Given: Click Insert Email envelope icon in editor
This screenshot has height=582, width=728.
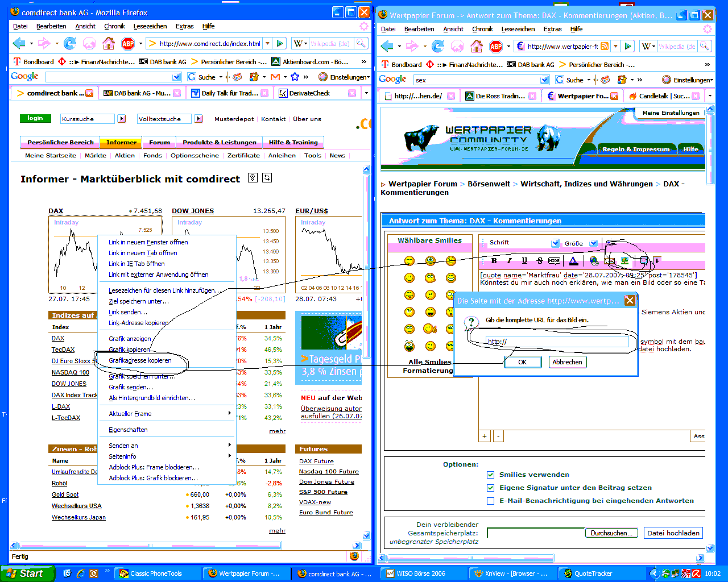Looking at the screenshot, I should (x=609, y=261).
